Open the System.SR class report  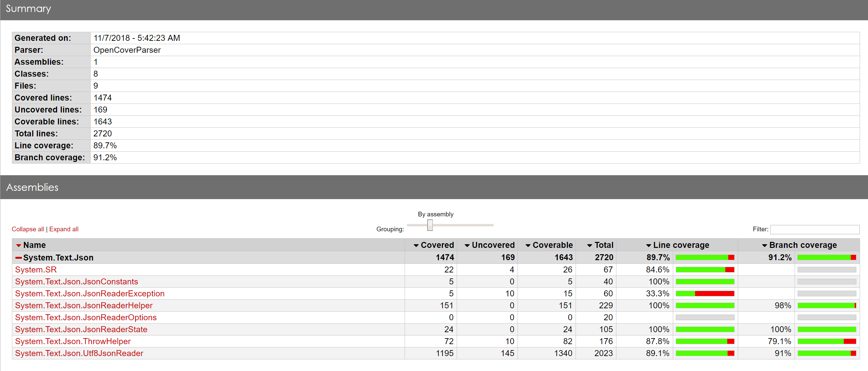[36, 269]
